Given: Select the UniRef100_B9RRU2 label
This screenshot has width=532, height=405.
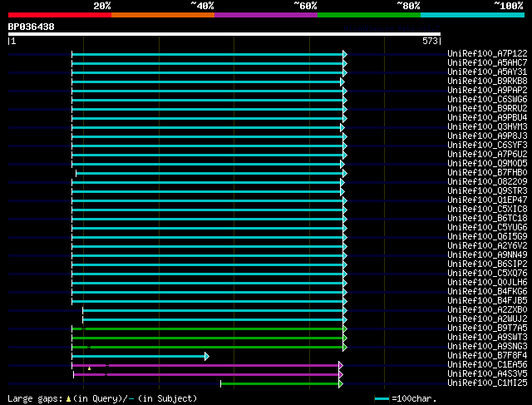Looking at the screenshot, I should click(488, 108).
